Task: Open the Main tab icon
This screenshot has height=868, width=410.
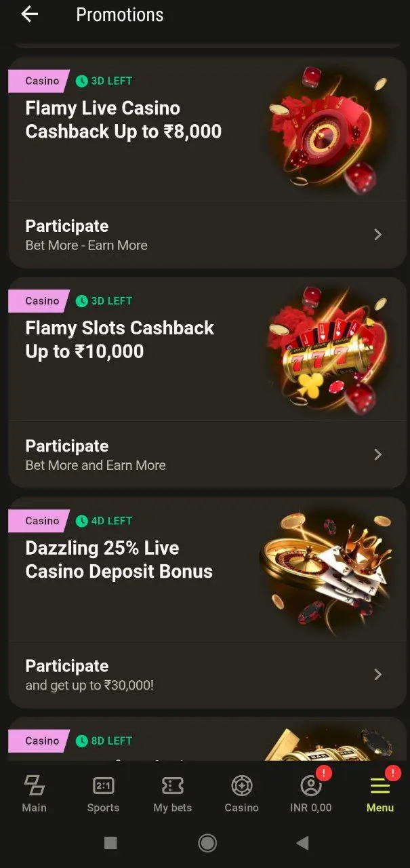Action: pyautogui.click(x=34, y=785)
